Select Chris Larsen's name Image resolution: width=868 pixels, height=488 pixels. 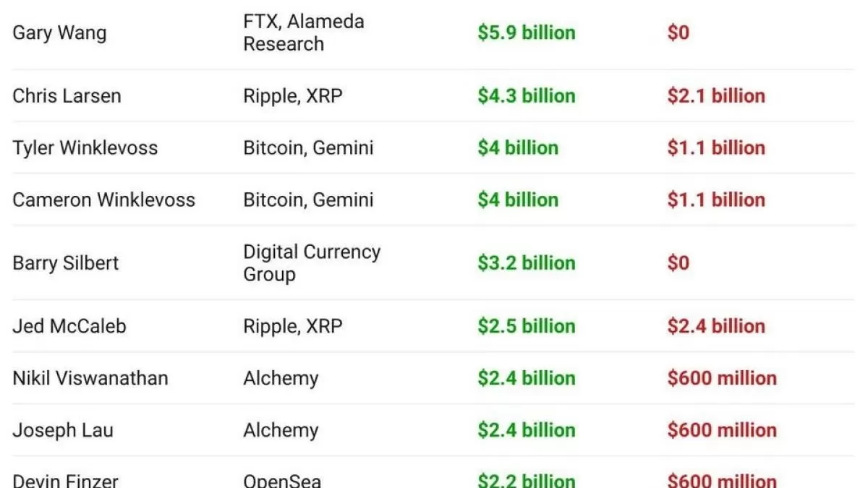click(67, 96)
